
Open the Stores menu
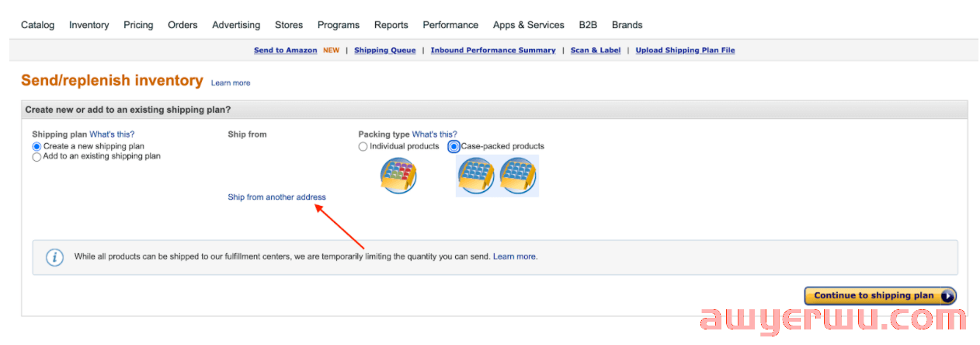click(x=289, y=25)
